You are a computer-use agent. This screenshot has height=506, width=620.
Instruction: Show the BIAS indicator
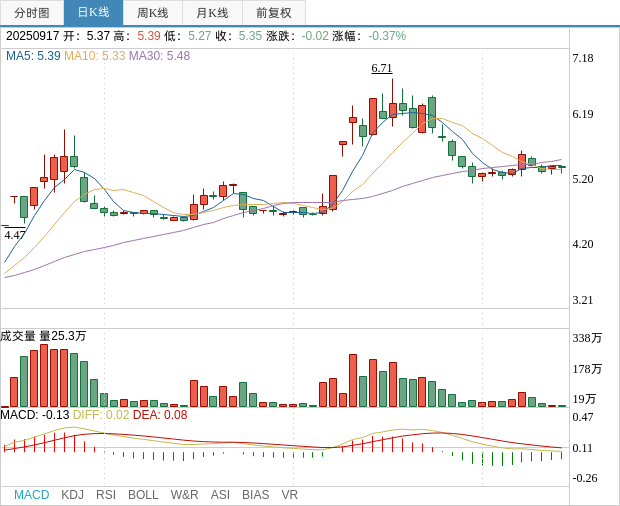(x=255, y=495)
